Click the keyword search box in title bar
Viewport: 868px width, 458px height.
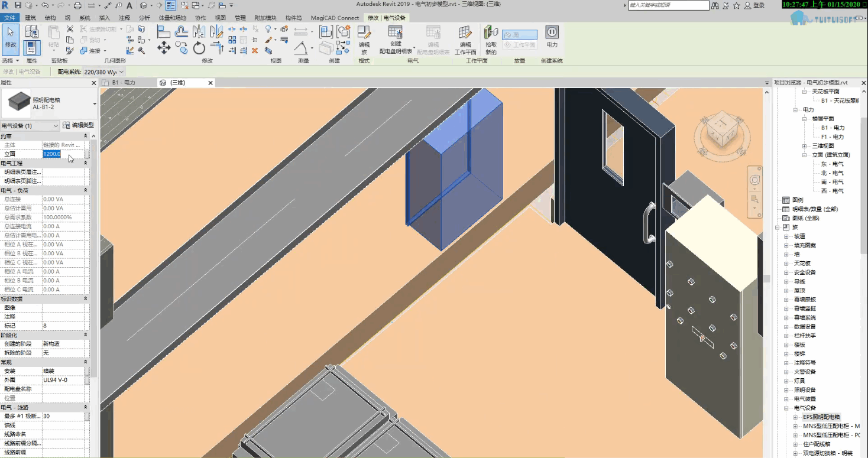(668, 5)
